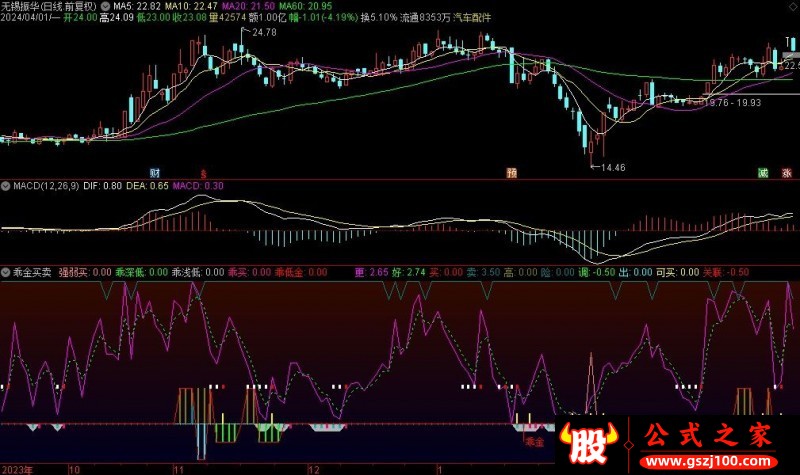Click the orange 预 forecast marker icon
Image resolution: width=800 pixels, height=475 pixels.
point(511,172)
